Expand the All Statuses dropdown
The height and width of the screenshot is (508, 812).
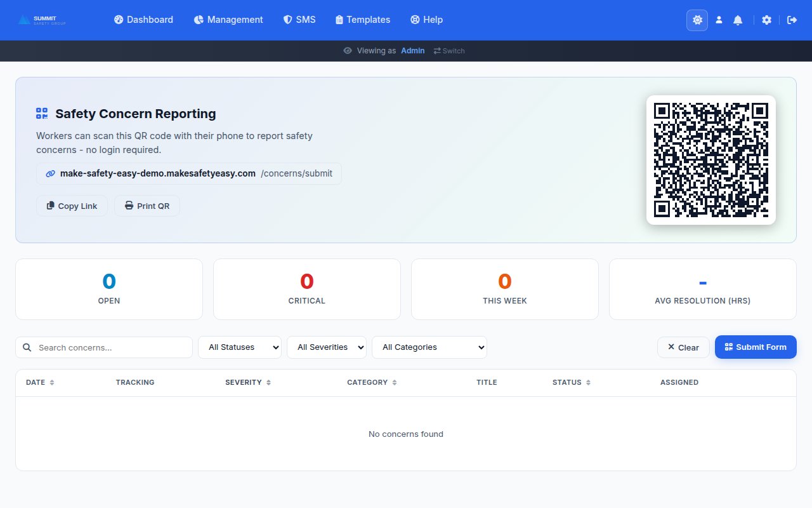(240, 347)
